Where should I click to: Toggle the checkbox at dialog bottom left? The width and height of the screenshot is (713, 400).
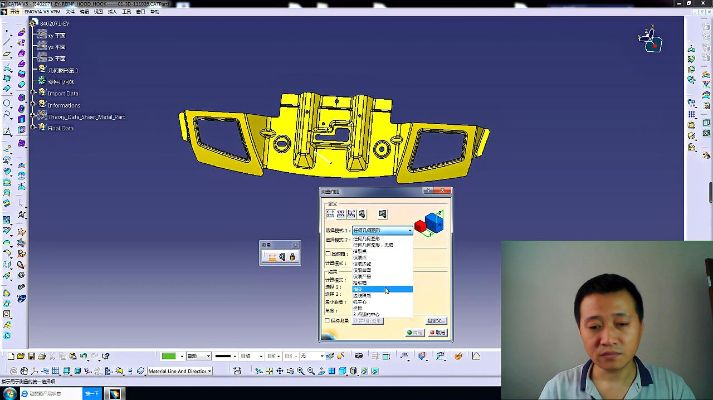[x=327, y=320]
